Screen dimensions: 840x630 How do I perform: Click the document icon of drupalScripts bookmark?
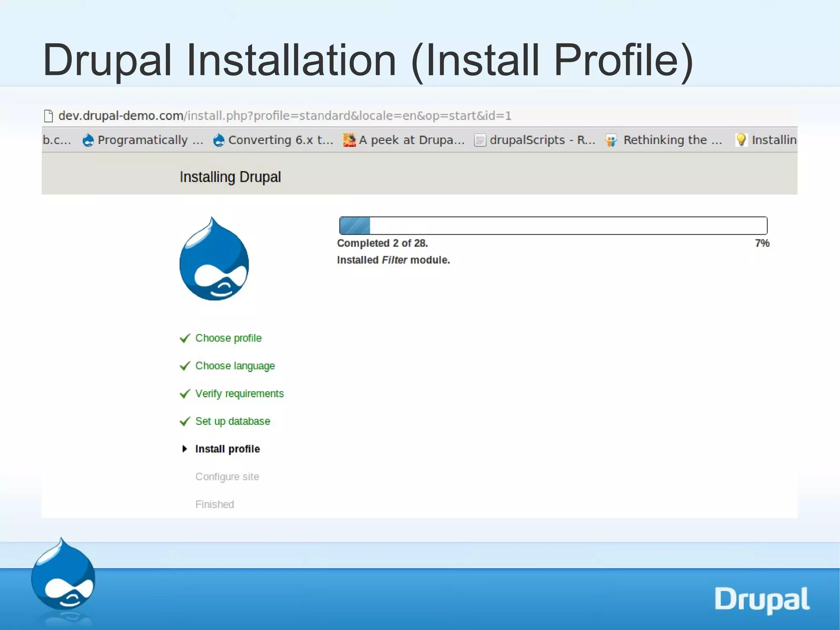(x=480, y=140)
